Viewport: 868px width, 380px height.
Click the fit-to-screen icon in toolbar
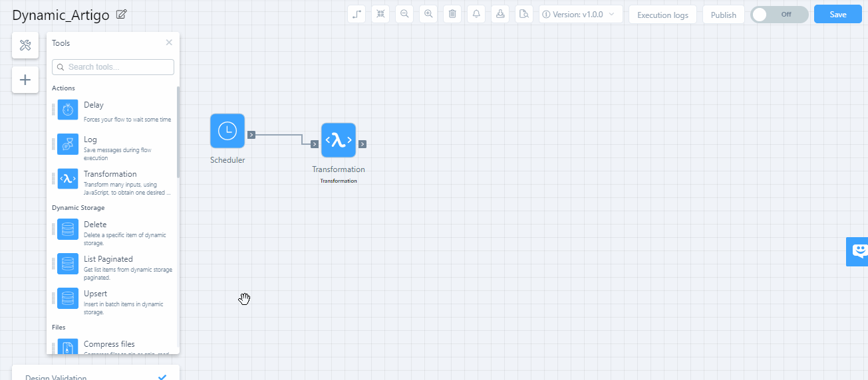click(380, 14)
